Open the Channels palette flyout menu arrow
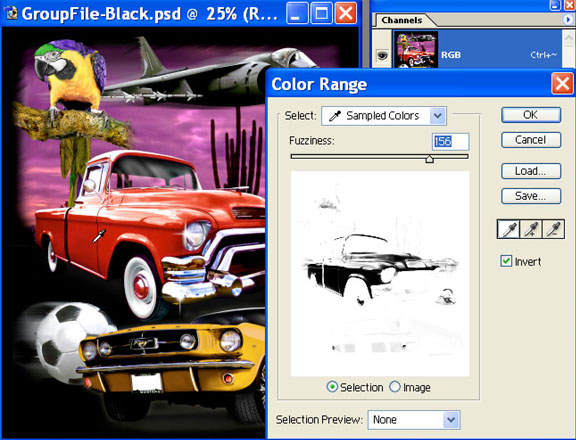This screenshot has width=576, height=440. 568,20
